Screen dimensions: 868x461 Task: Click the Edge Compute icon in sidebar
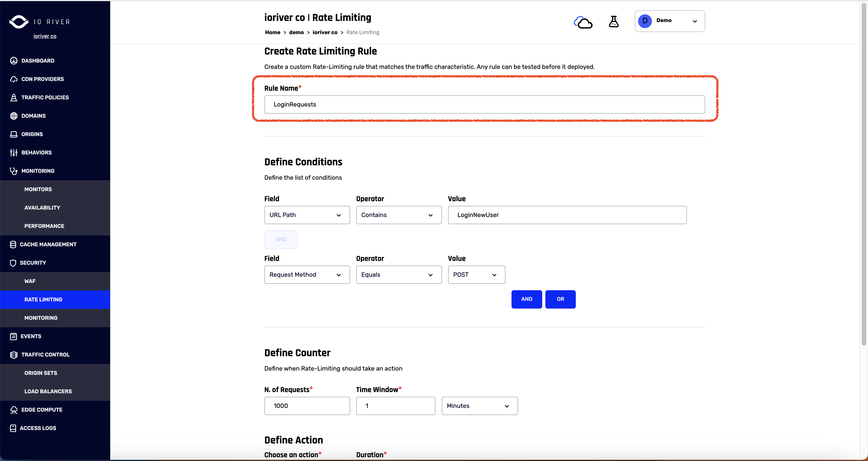point(13,410)
